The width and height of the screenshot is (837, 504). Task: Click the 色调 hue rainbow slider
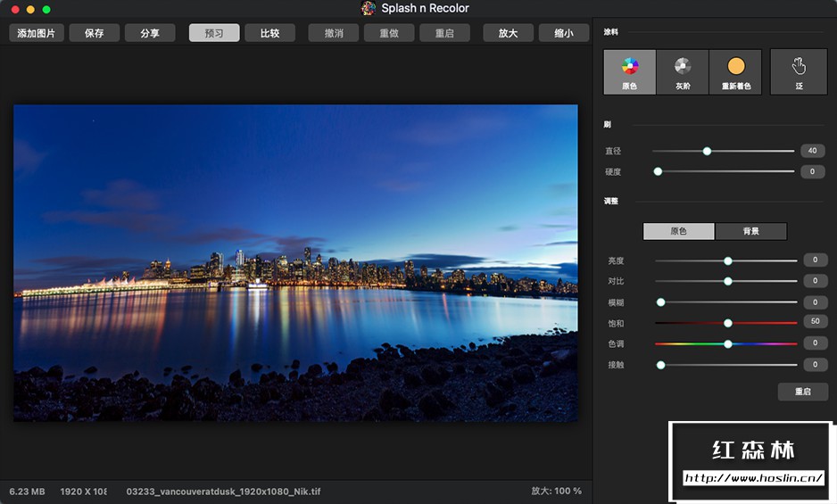click(x=727, y=343)
